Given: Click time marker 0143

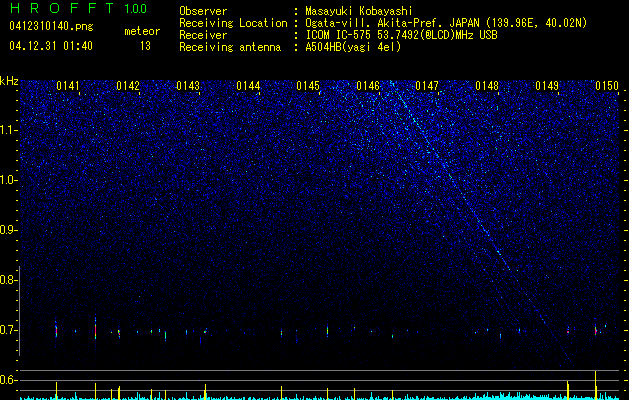Looking at the screenshot, I should (188, 86).
